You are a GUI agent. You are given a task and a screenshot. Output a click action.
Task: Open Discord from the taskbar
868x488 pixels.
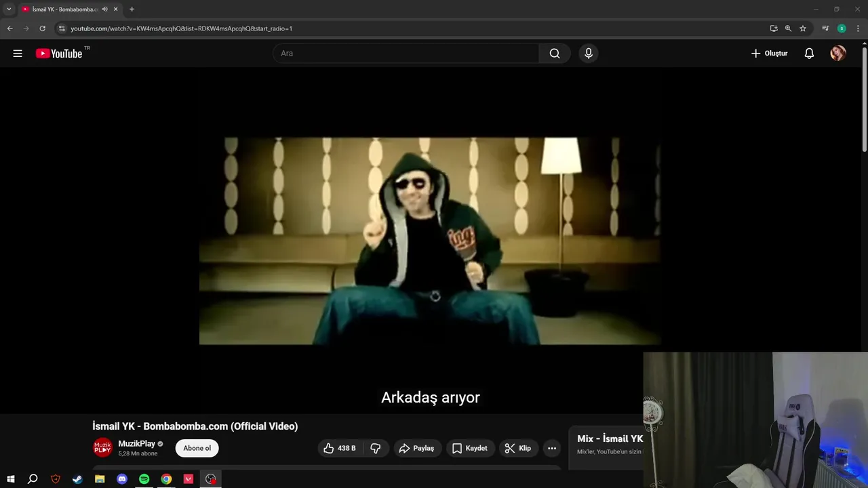122,479
